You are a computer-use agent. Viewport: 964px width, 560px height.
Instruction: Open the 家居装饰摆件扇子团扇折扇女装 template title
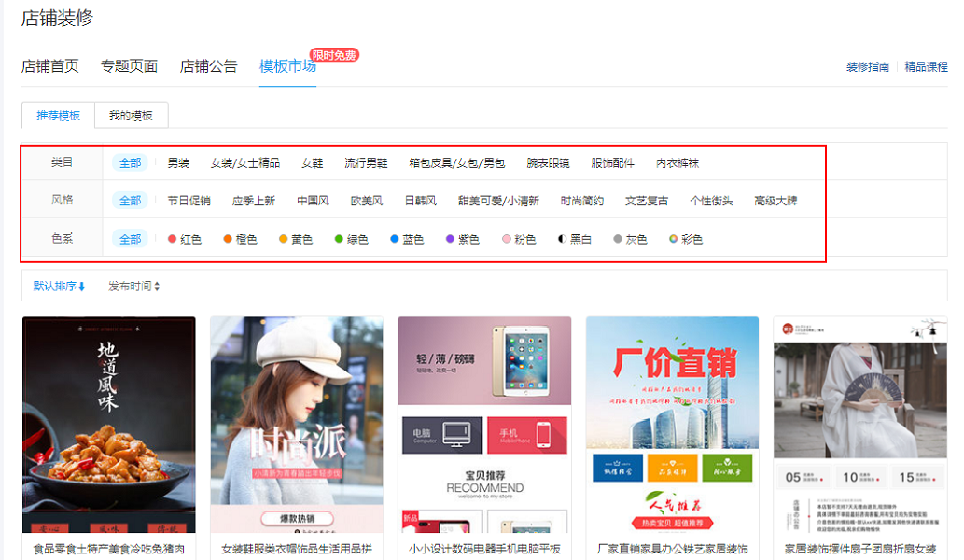[860, 549]
